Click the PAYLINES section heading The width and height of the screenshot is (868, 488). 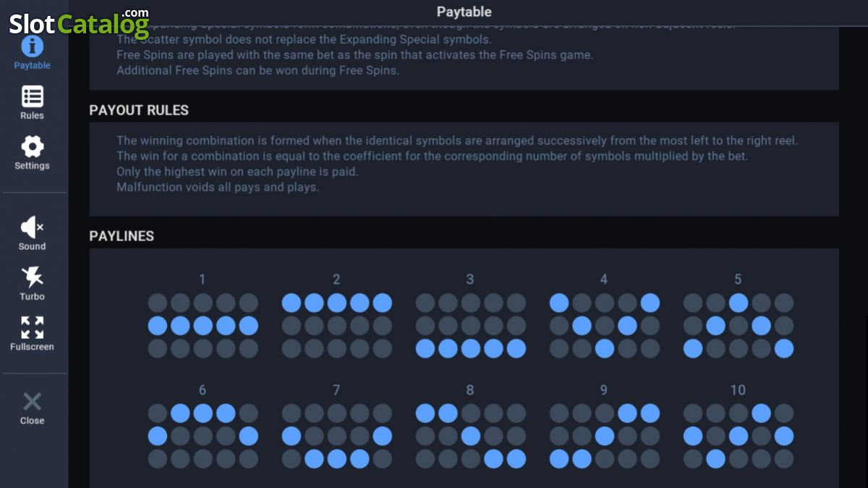coord(122,236)
